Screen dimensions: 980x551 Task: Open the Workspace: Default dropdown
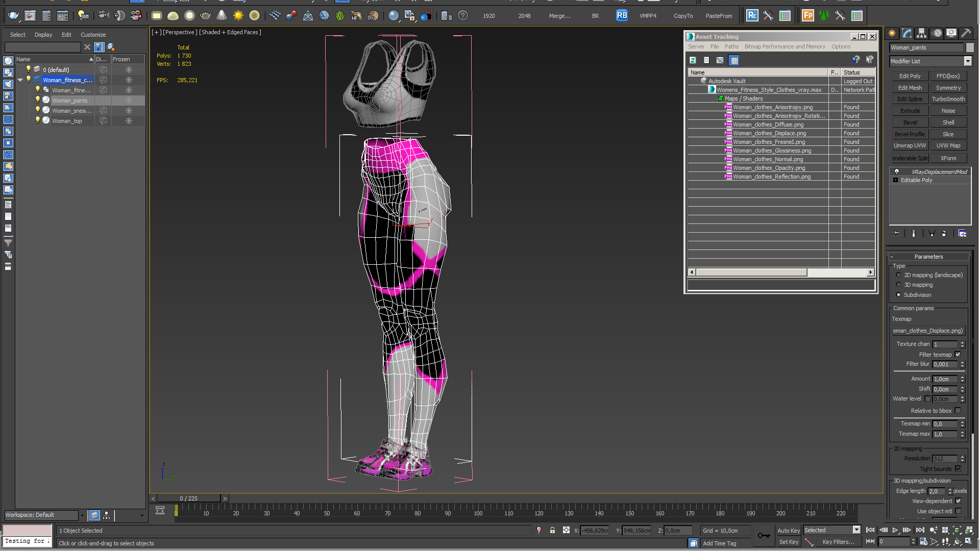82,515
